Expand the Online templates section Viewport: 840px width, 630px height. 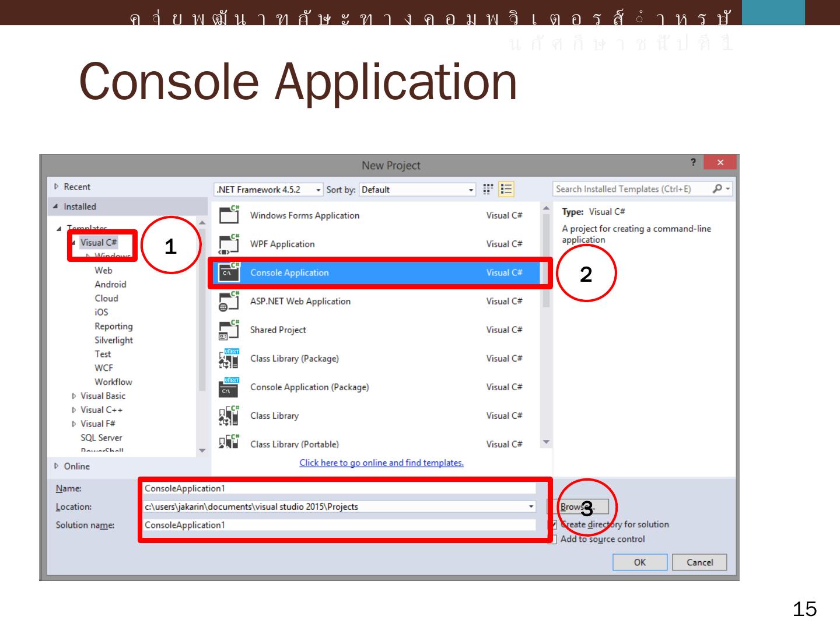57,466
